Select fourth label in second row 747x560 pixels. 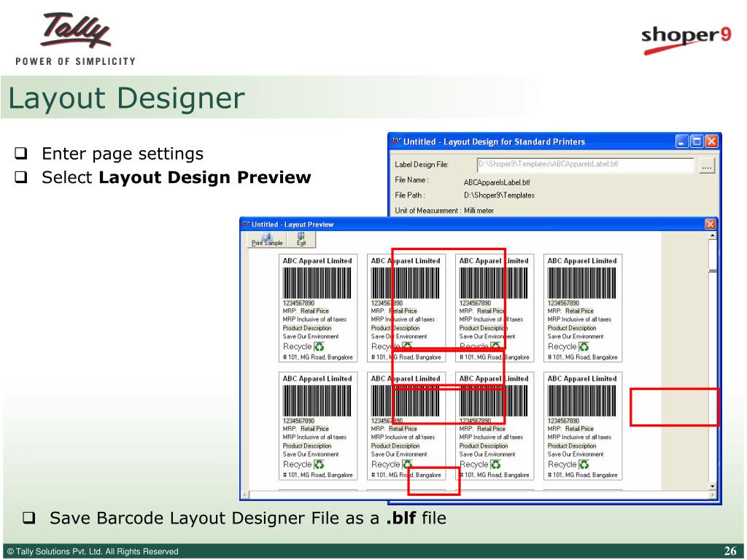click(x=583, y=426)
